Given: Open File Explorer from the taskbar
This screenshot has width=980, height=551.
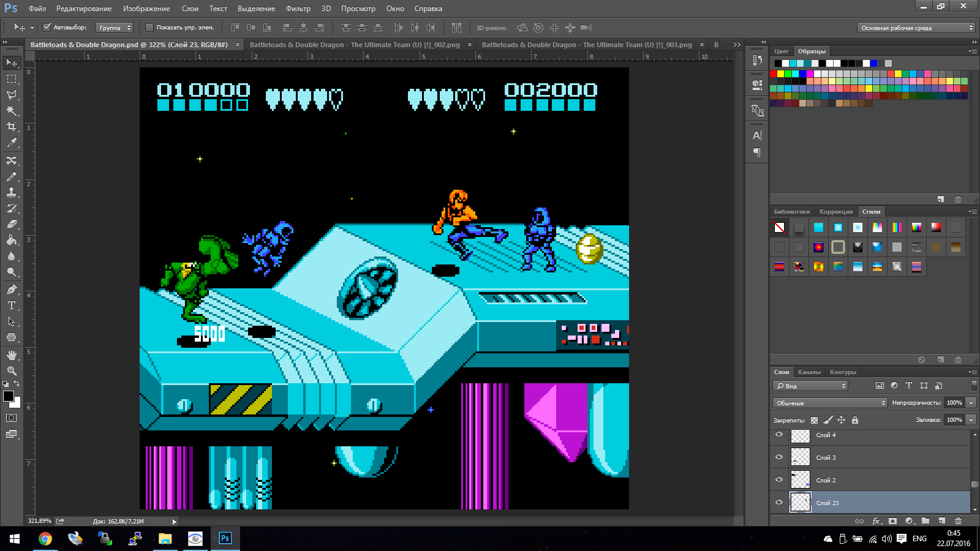Looking at the screenshot, I should (165, 539).
